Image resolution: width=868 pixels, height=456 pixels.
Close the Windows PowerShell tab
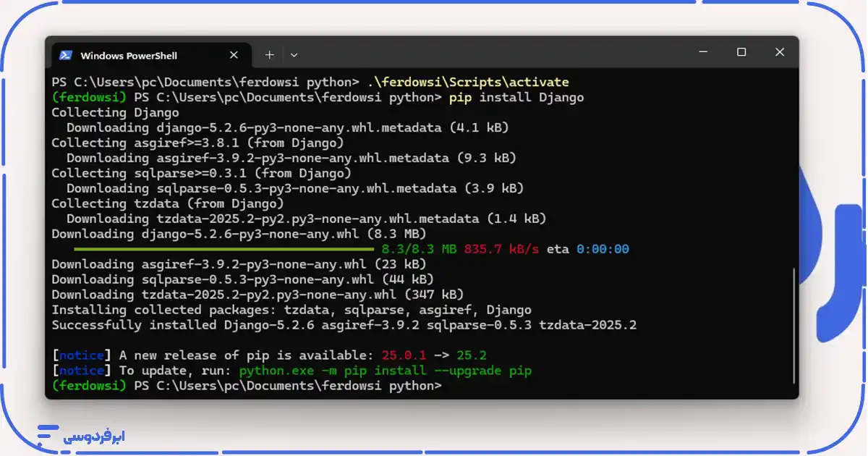[x=234, y=55]
